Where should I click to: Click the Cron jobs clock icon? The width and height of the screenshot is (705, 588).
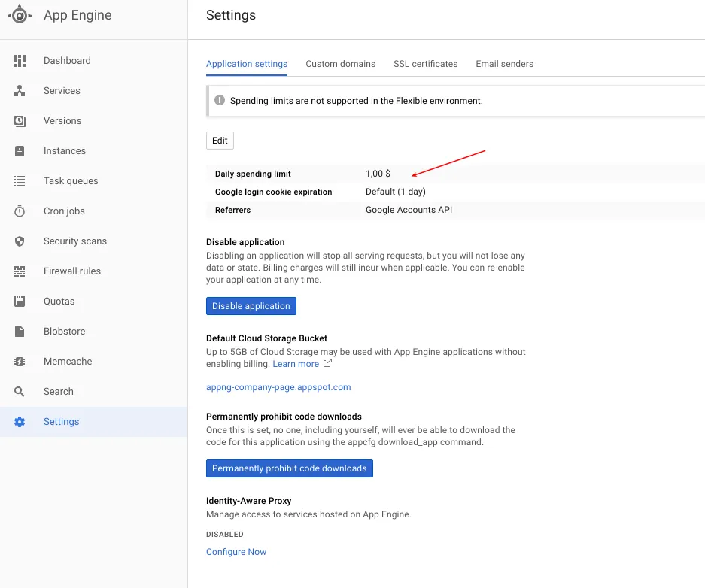(20, 211)
